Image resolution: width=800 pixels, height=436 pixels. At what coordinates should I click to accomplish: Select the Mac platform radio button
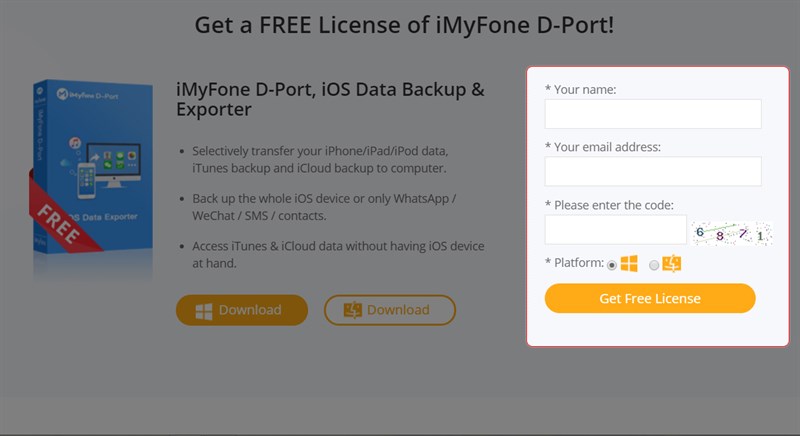click(x=654, y=265)
